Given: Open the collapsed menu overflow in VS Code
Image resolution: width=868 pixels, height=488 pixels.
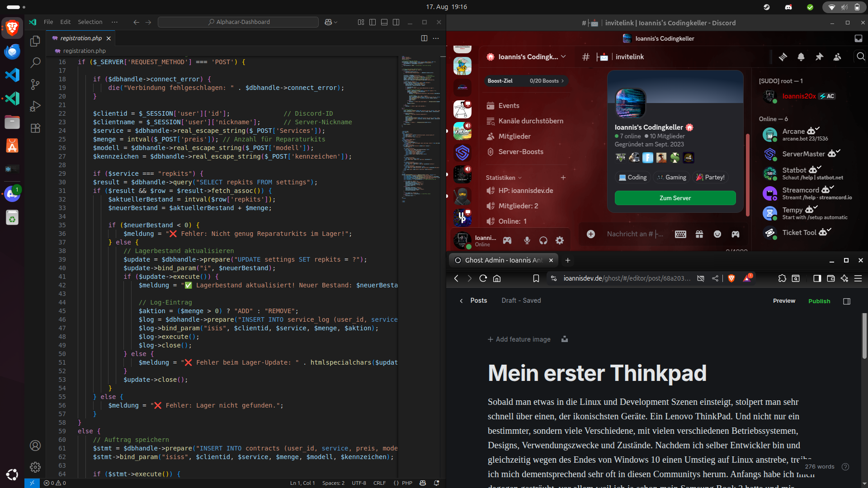Looking at the screenshot, I should click(x=114, y=22).
